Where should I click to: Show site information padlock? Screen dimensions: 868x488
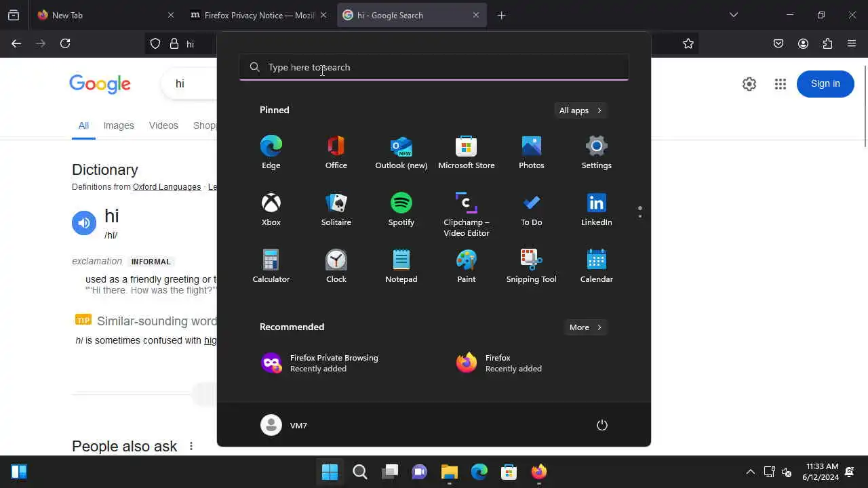(174, 43)
